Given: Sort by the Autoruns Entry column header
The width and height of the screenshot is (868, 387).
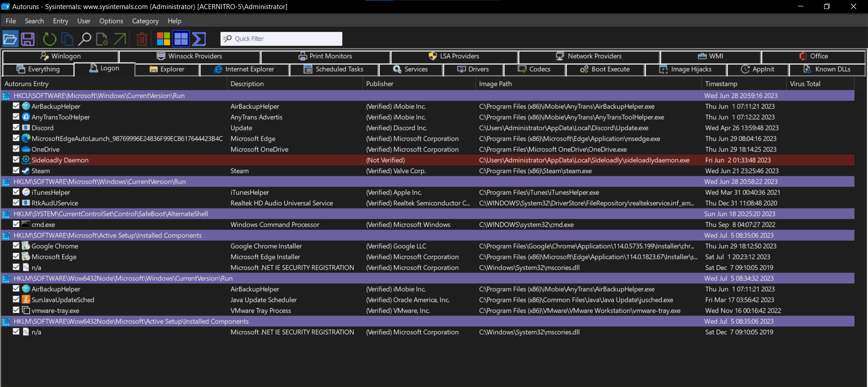Looking at the screenshot, I should [114, 84].
